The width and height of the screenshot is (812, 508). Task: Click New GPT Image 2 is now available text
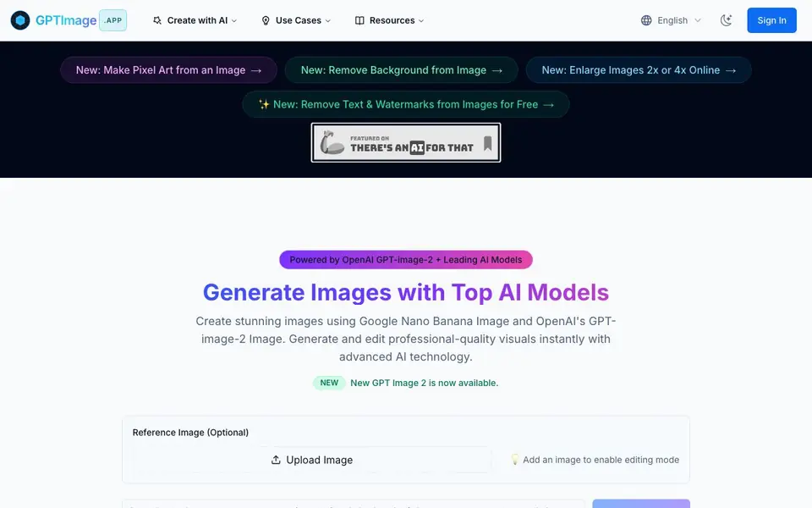(424, 383)
